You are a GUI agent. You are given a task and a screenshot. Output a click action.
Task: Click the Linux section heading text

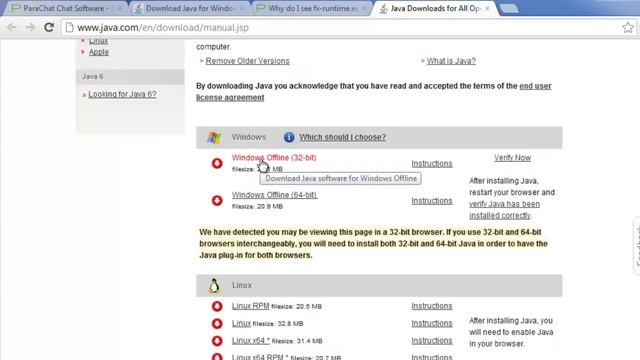pyautogui.click(x=242, y=285)
